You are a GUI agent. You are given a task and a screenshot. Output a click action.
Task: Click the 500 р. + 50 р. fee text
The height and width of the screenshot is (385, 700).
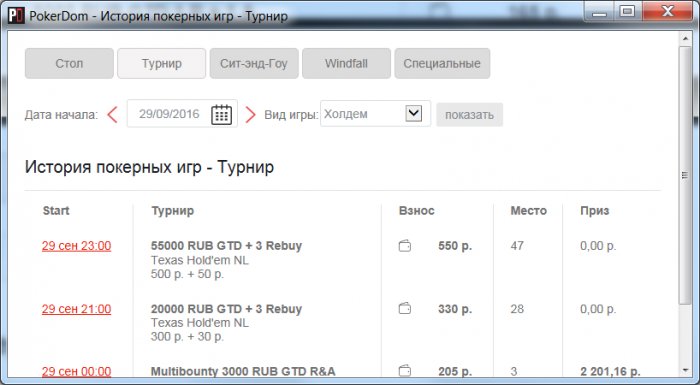(x=188, y=274)
